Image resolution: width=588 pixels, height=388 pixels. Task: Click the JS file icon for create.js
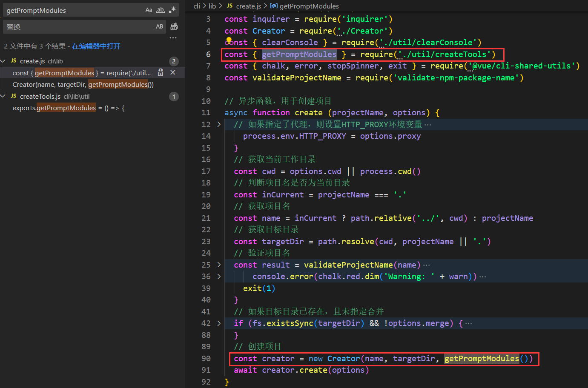[14, 61]
